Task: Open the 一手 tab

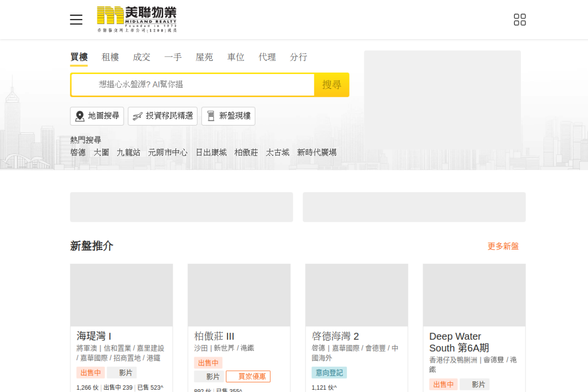Action: [173, 57]
